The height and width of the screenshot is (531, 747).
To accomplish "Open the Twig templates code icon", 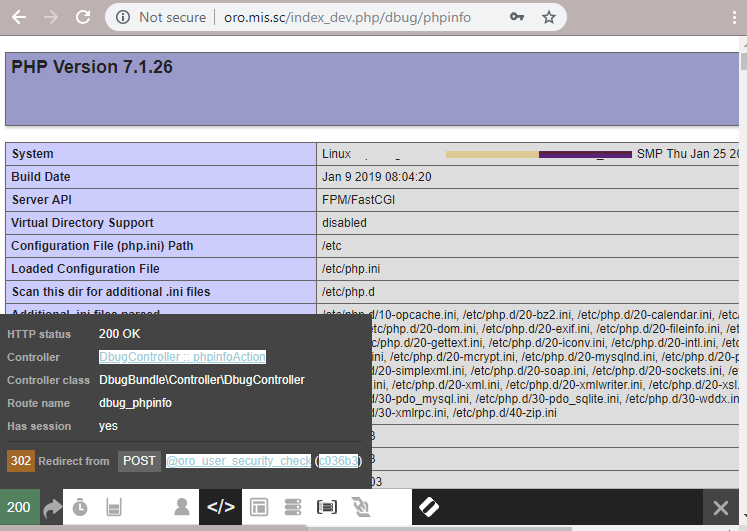I will pyautogui.click(x=220, y=508).
